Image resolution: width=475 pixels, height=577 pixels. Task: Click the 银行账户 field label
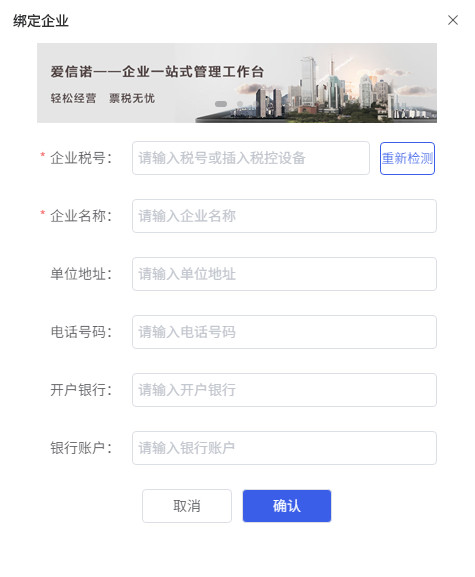[81, 448]
